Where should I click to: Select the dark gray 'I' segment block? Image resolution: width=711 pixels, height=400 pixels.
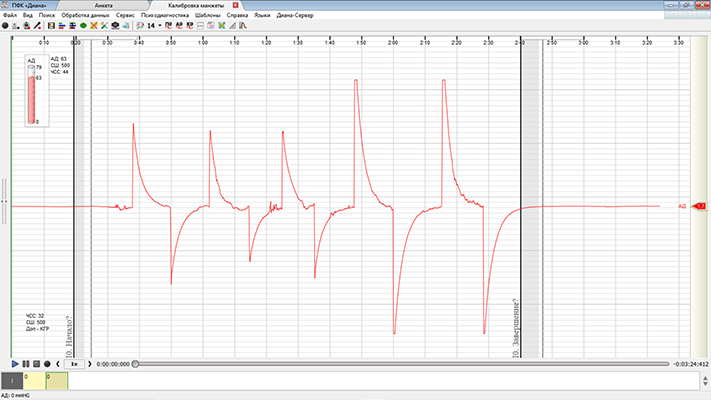click(x=12, y=381)
